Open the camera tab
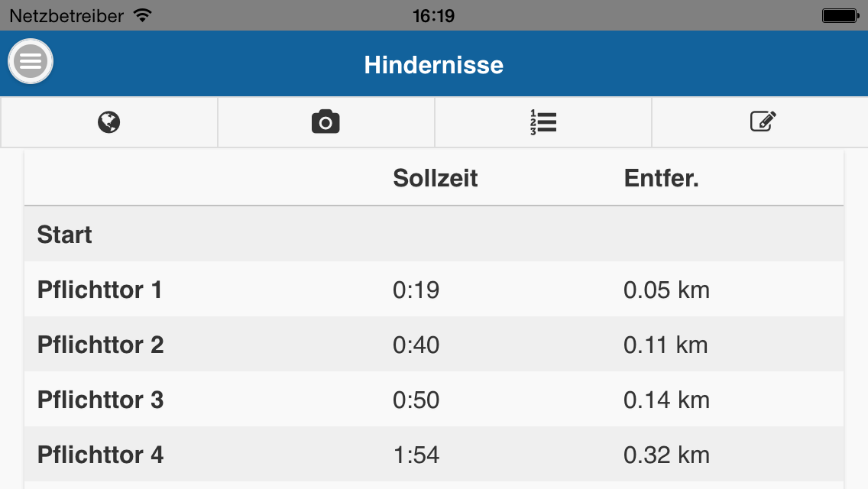 tap(326, 122)
